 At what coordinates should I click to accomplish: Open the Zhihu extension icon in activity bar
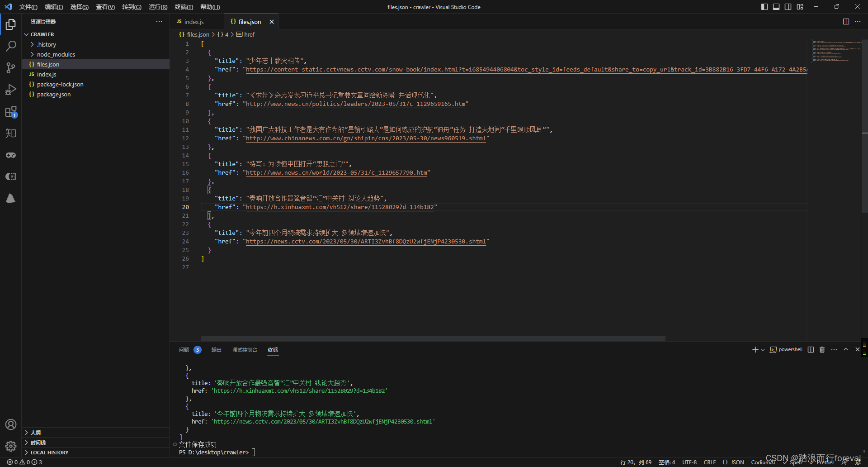coord(11,133)
